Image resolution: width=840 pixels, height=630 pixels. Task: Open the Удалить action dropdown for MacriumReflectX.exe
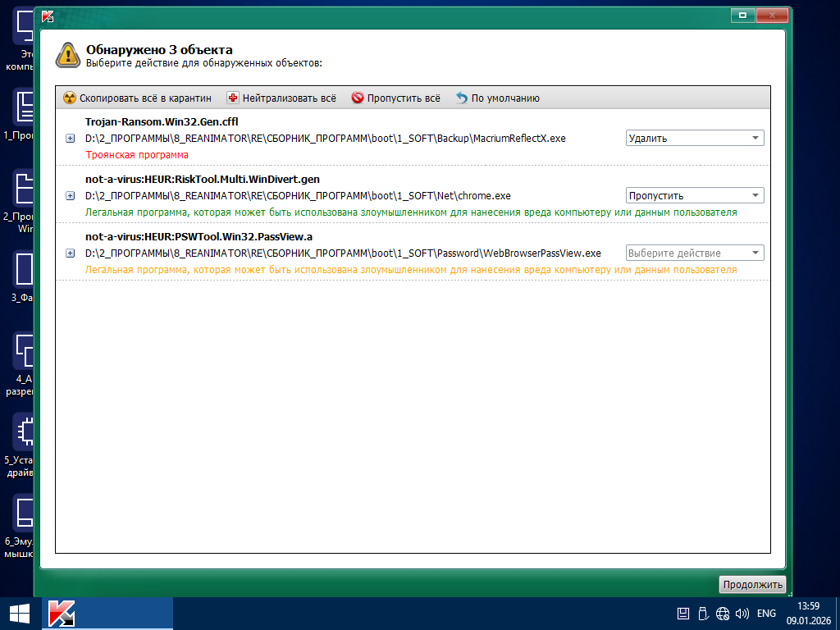tap(695, 139)
